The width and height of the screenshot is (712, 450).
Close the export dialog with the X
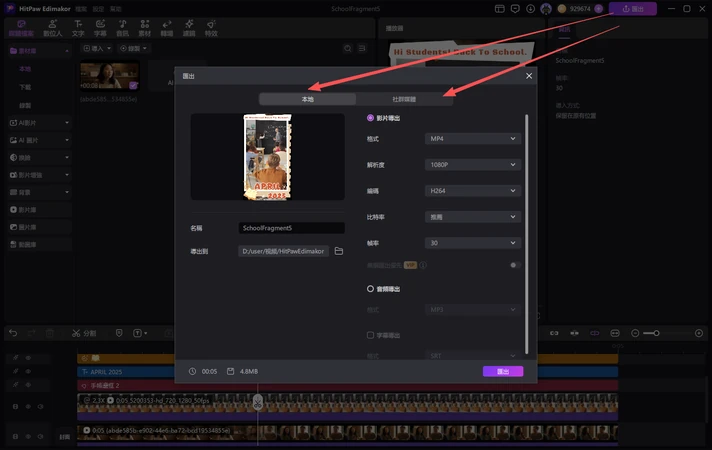click(x=529, y=76)
